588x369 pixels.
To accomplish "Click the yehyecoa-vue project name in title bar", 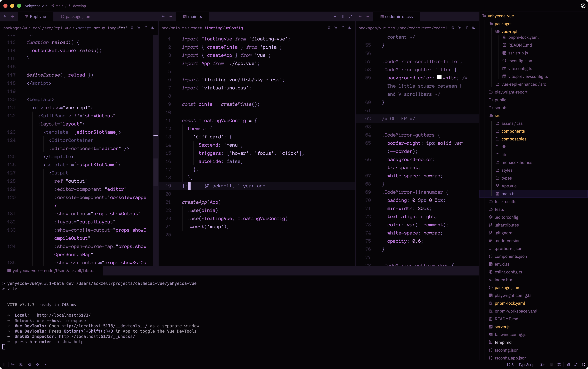I will [x=36, y=6].
